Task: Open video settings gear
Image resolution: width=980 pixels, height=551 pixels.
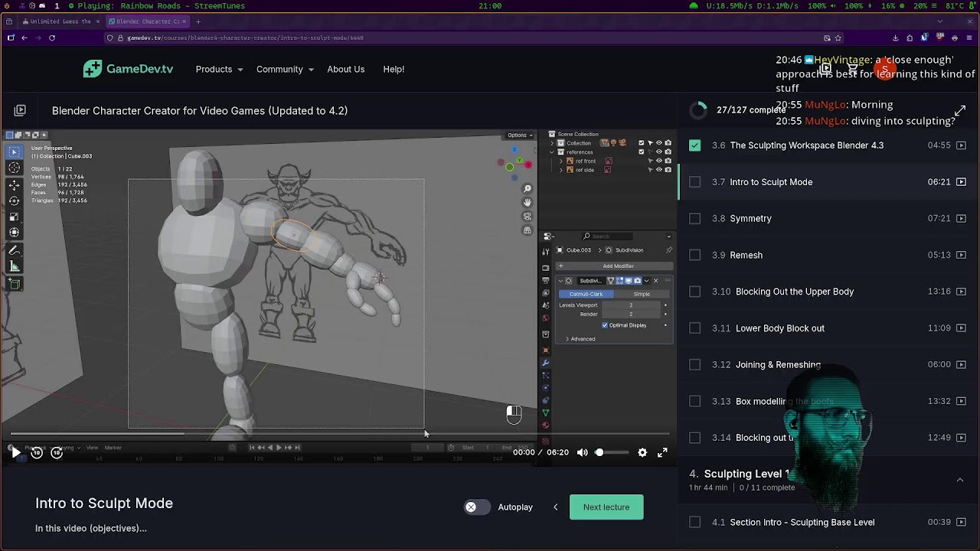Action: (x=642, y=452)
